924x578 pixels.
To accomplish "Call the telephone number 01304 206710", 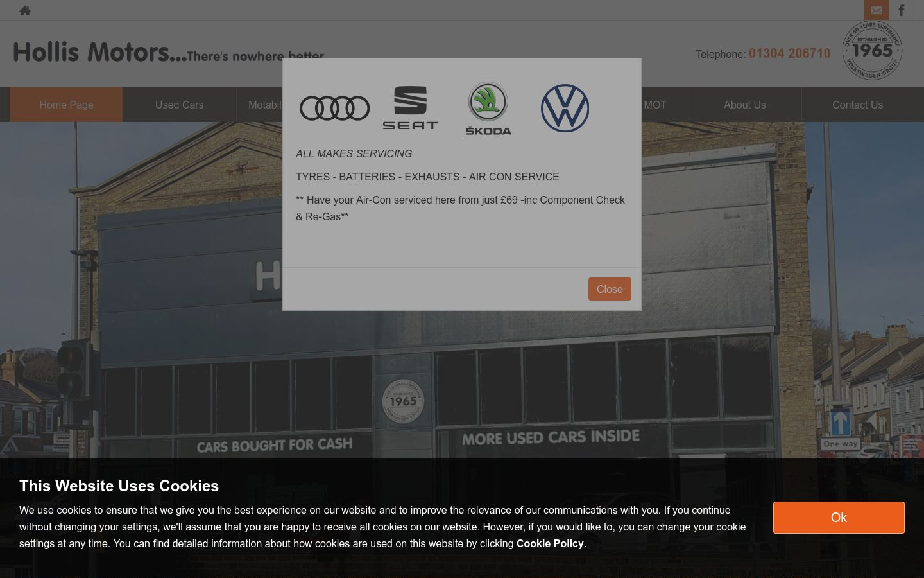I will tap(789, 53).
